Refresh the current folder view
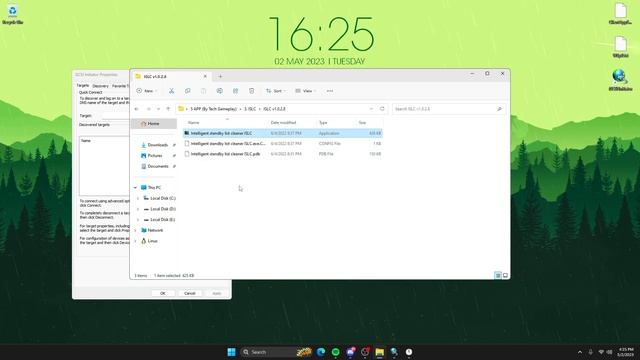The width and height of the screenshot is (640, 360). click(x=382, y=109)
